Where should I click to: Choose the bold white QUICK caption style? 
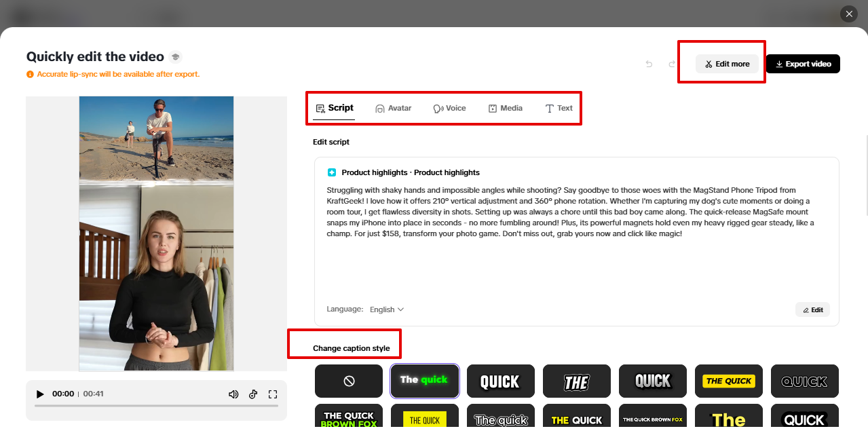[x=501, y=381]
